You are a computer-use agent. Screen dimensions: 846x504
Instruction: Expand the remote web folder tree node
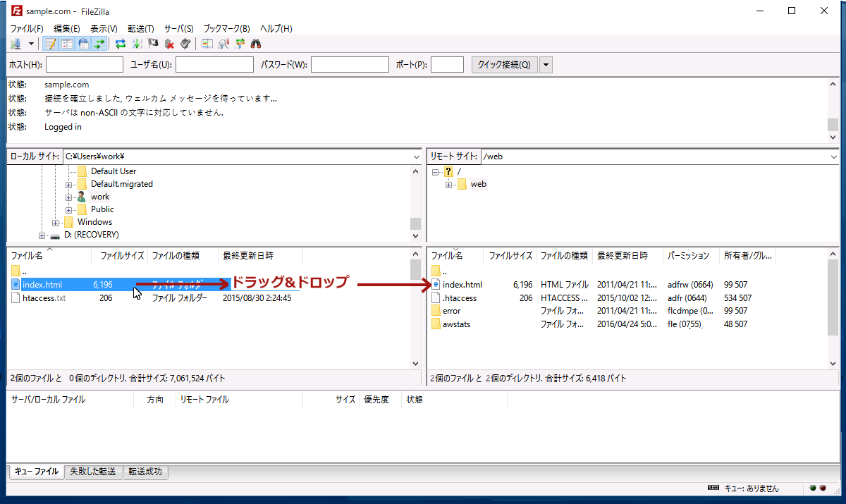click(x=448, y=185)
